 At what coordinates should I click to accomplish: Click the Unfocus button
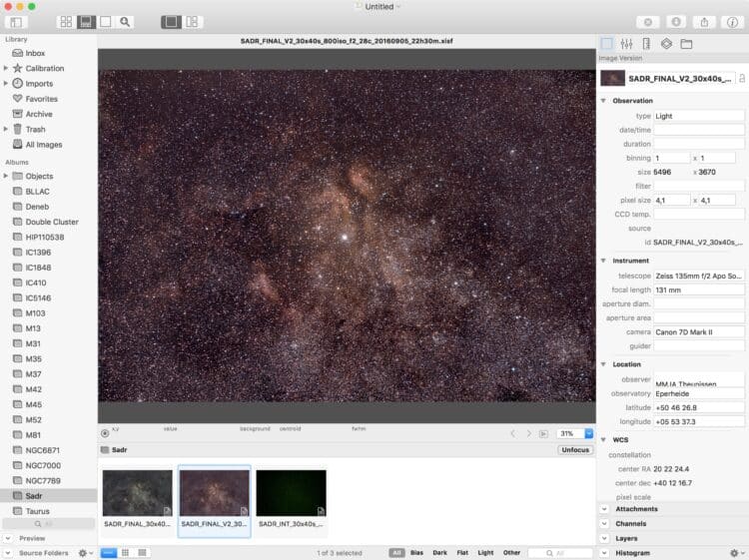pyautogui.click(x=575, y=450)
